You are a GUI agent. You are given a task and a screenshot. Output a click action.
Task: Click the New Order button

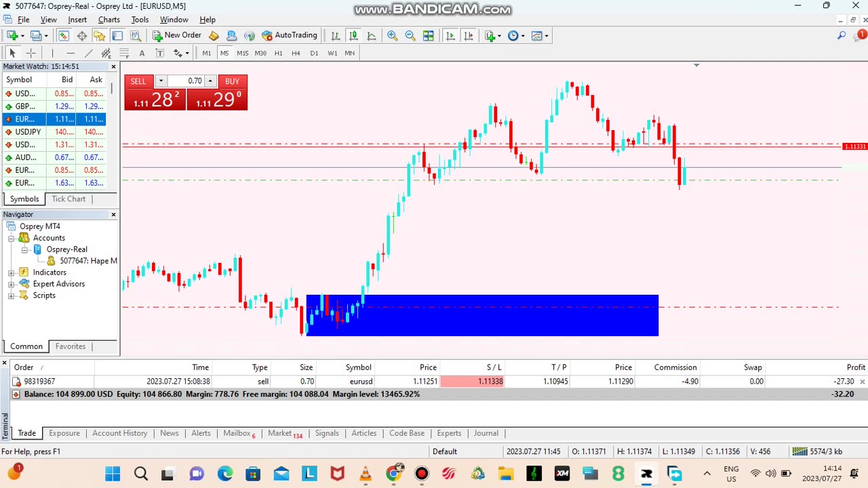tap(176, 35)
